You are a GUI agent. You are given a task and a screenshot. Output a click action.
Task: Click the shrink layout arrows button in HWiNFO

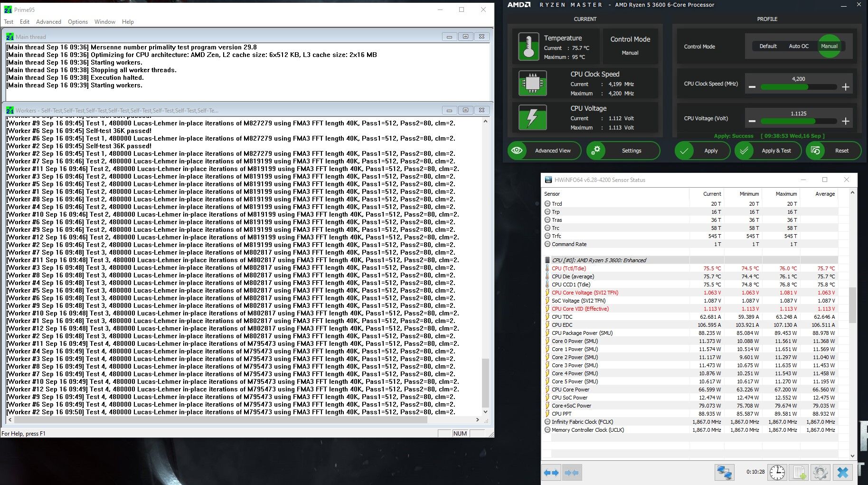572,473
